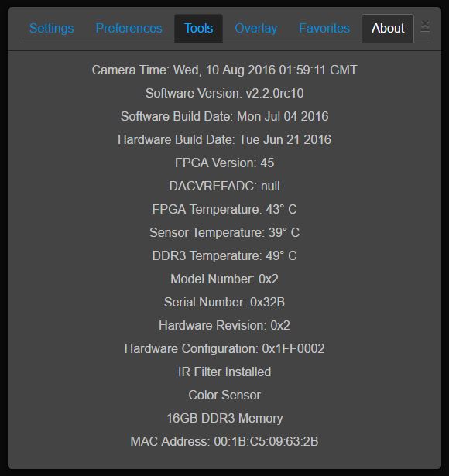Click the FPGA Temperature reading
Viewport: 449px width, 476px height.
coord(224,209)
